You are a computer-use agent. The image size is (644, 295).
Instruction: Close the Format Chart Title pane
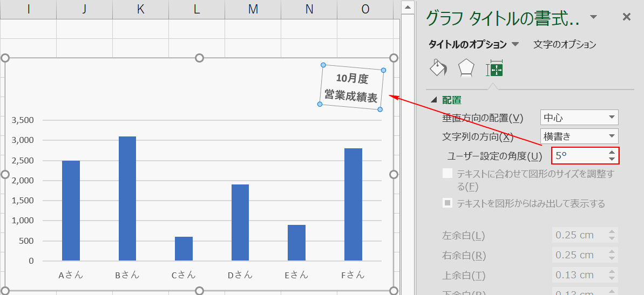pos(626,17)
